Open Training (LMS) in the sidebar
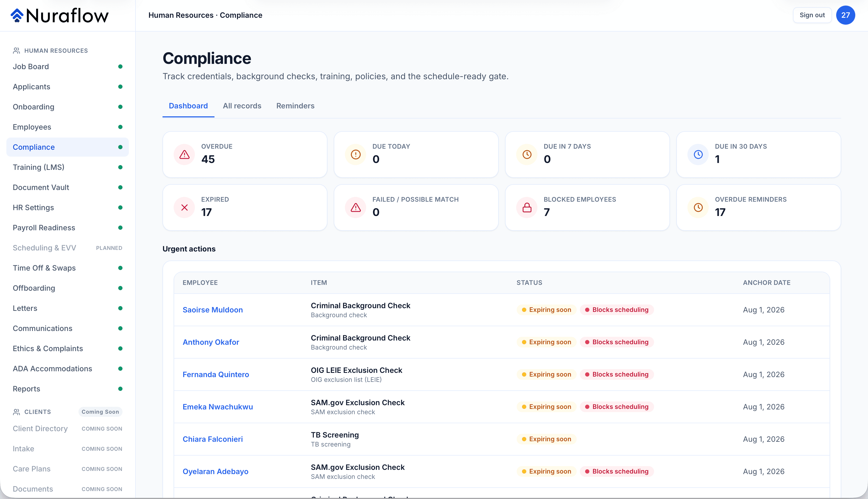This screenshot has width=868, height=499. [x=68, y=167]
